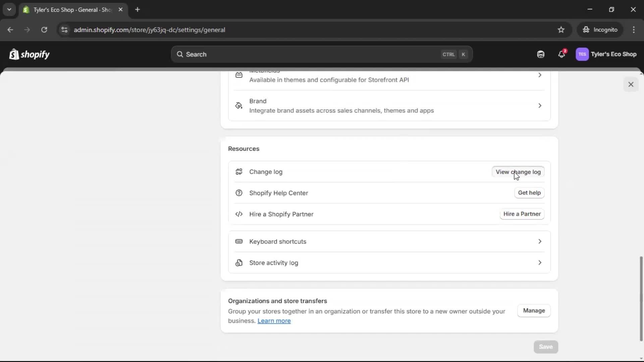
Task: Open the Incognito profile menu
Action: click(x=600, y=29)
